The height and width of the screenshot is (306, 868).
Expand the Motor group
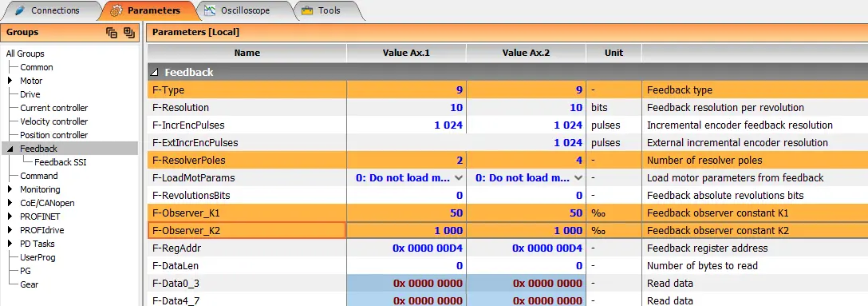pyautogui.click(x=10, y=81)
